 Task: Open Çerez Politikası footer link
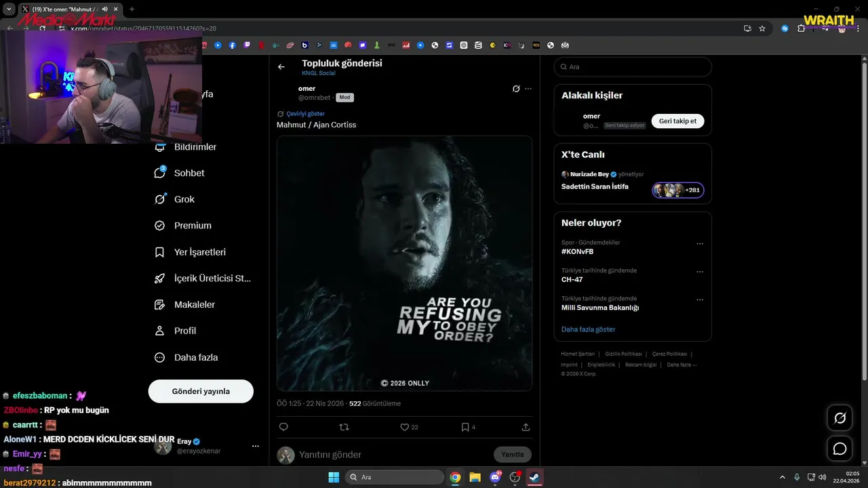tap(669, 354)
